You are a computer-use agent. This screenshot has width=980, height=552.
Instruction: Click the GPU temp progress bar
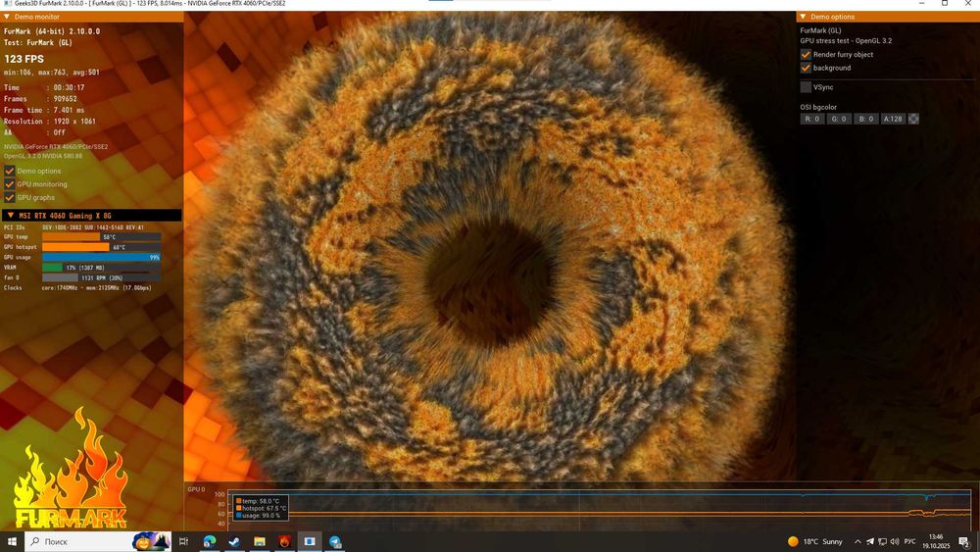tap(101, 237)
